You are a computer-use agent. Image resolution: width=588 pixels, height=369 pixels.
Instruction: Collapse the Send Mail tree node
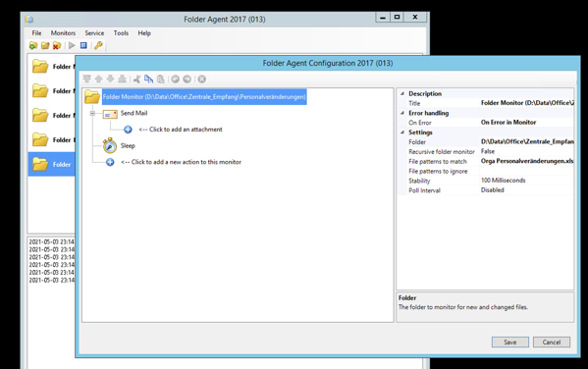pyautogui.click(x=92, y=113)
